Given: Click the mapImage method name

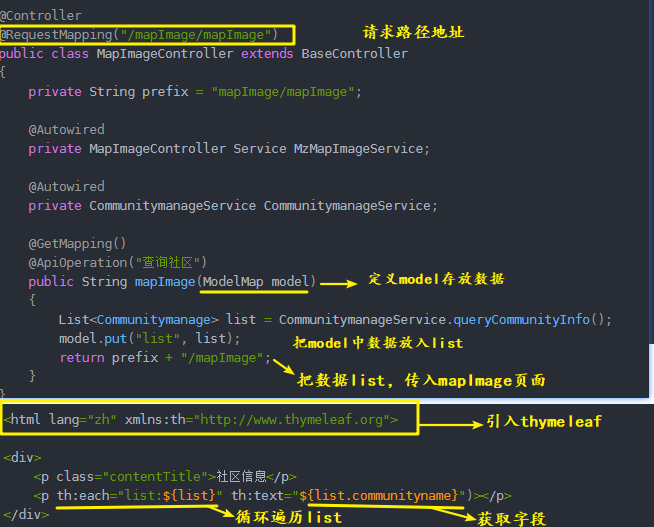Looking at the screenshot, I should click(x=165, y=282).
